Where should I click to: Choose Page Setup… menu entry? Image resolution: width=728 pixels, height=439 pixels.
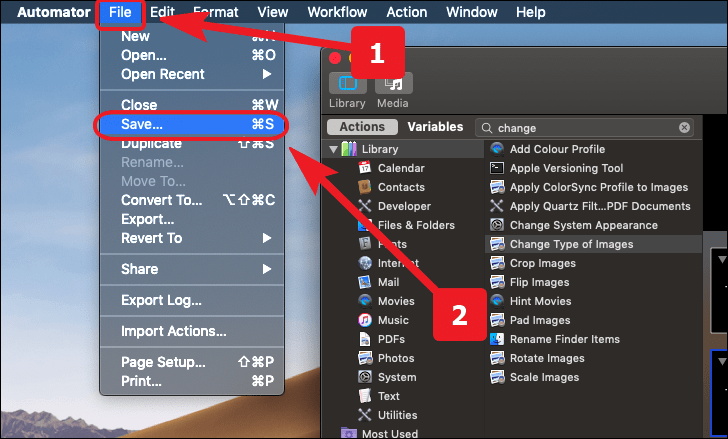(x=192, y=362)
